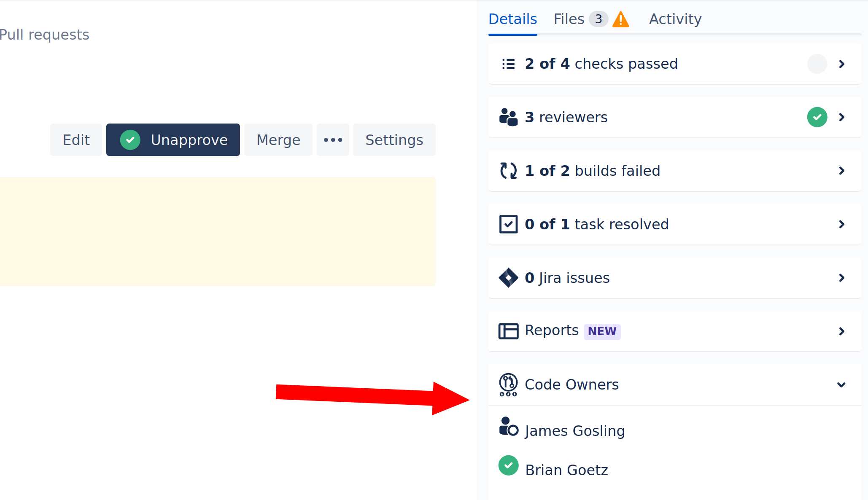Click the grey checks status circle
The height and width of the screenshot is (500, 868).
pos(817,64)
